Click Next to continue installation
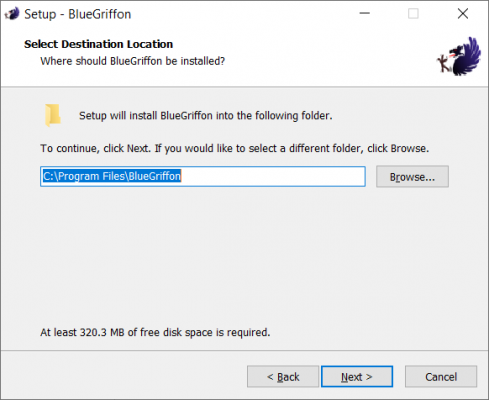This screenshot has height=400, width=489. [357, 377]
